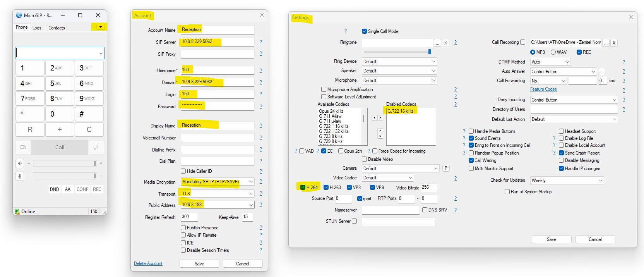Open the Contacts tab
644x277 pixels.
(57, 28)
